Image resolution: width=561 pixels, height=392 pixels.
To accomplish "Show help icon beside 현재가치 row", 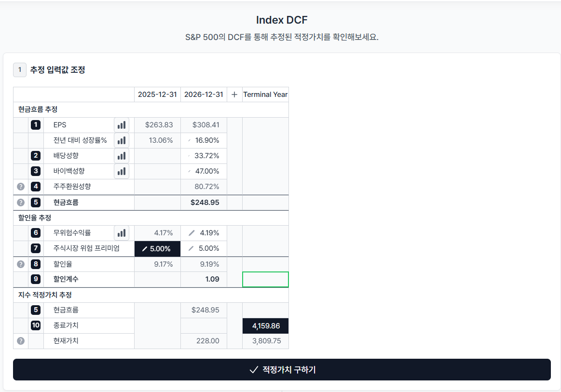I will point(21,341).
